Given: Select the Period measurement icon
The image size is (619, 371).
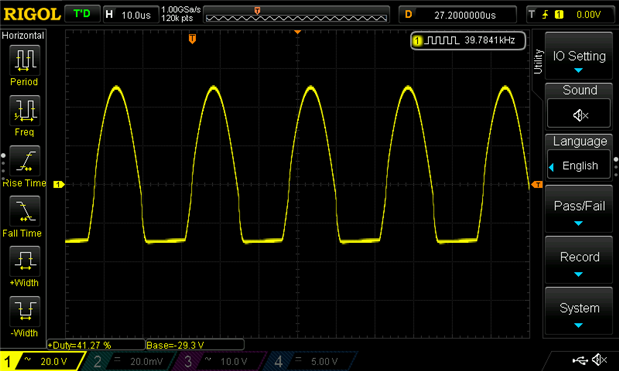Looking at the screenshot, I should 24,60.
